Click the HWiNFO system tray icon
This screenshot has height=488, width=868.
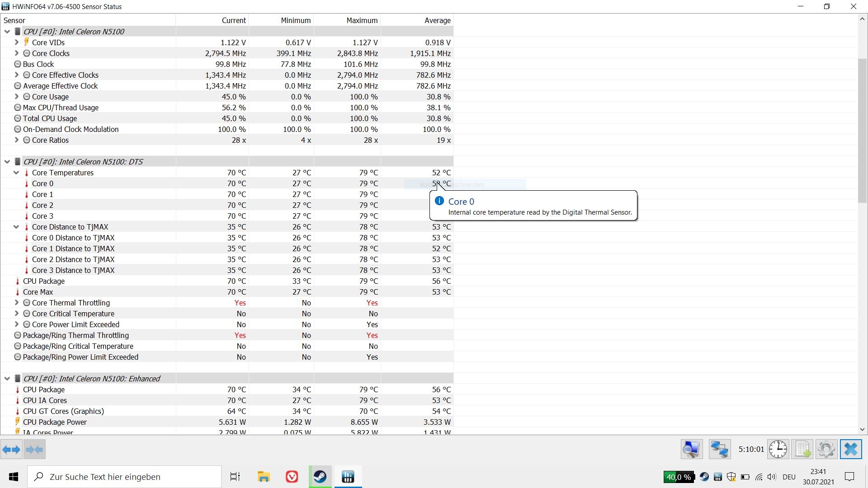(718, 477)
